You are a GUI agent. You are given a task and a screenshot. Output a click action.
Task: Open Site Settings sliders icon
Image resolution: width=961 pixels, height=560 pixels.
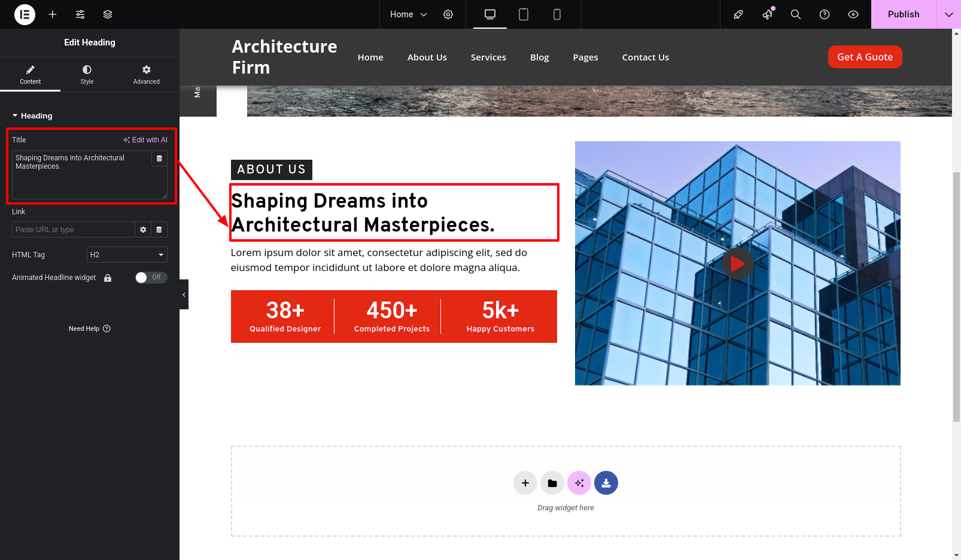tap(80, 14)
